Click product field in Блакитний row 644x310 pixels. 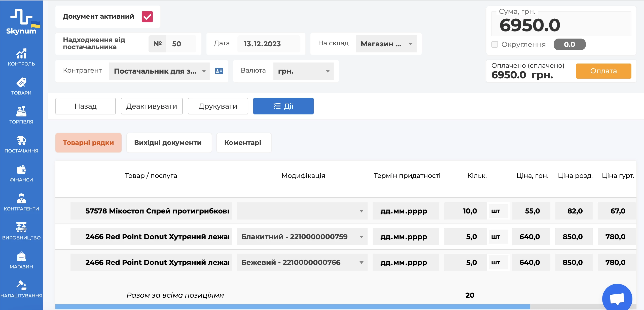click(x=151, y=237)
